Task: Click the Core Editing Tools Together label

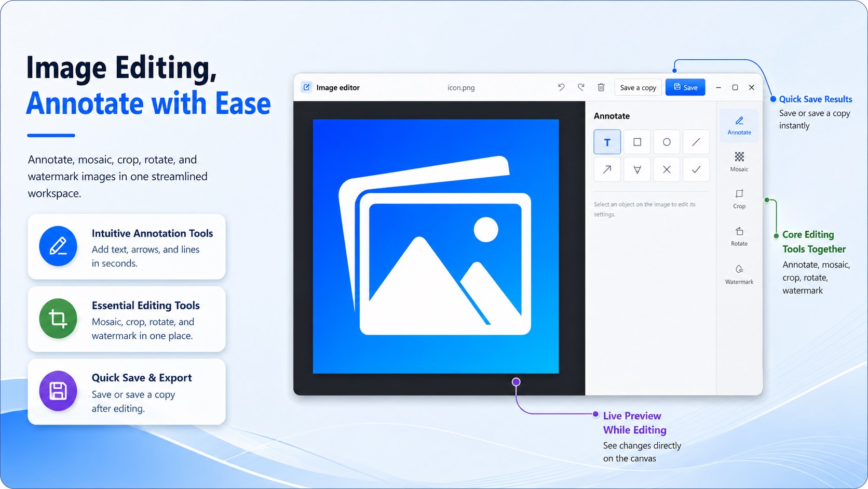Action: (x=814, y=242)
